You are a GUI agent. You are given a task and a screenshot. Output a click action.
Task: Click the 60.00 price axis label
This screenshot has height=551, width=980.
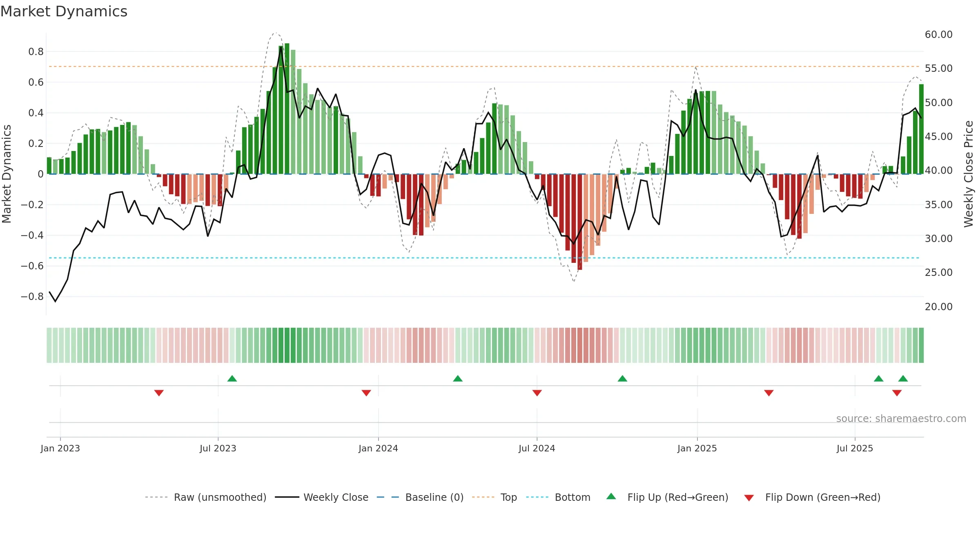point(939,34)
